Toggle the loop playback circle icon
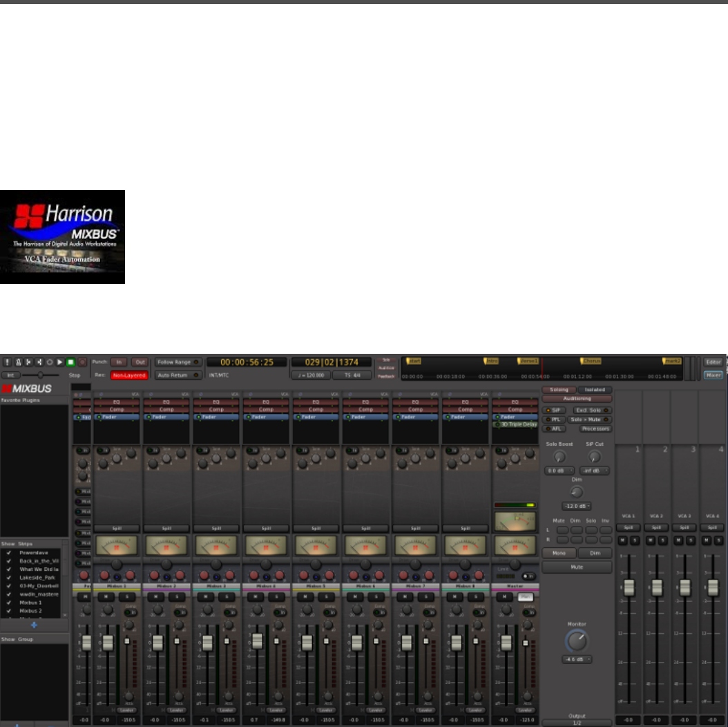 pyautogui.click(x=50, y=362)
